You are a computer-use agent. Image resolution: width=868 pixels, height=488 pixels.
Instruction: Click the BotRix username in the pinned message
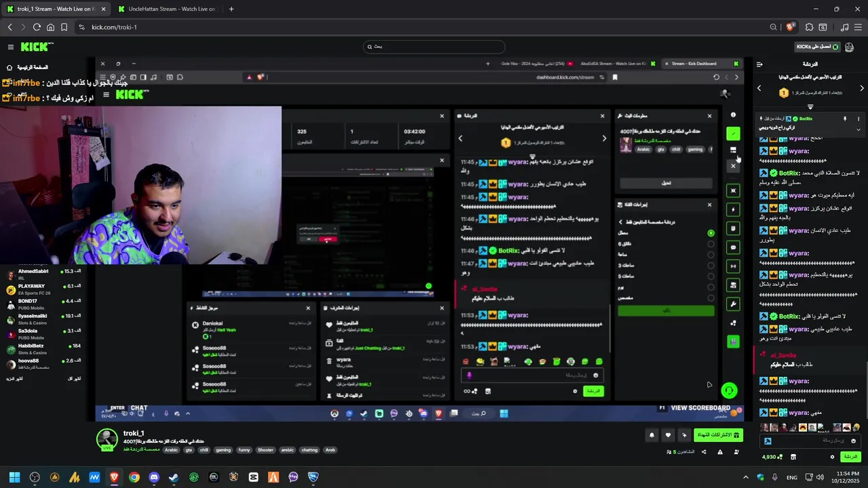(x=806, y=119)
